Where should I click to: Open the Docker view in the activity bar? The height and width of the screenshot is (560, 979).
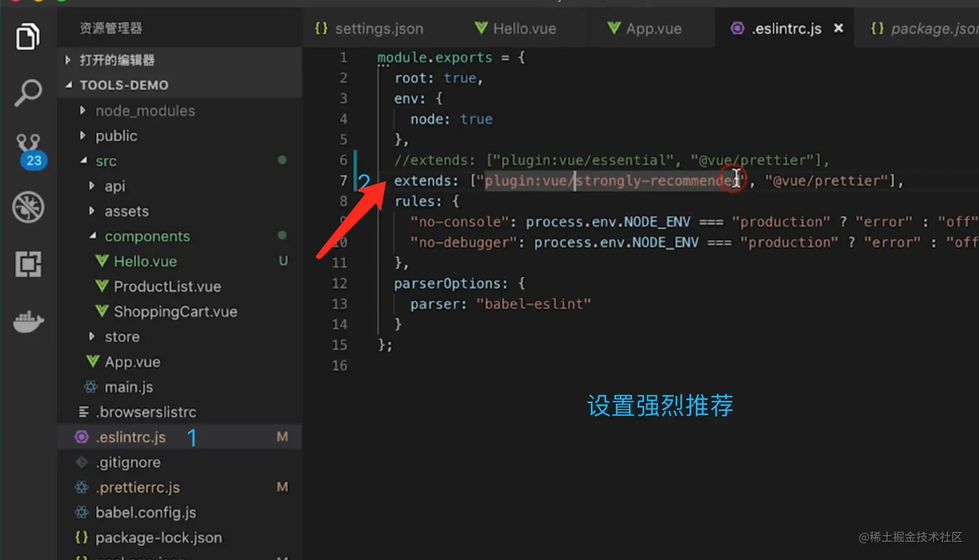[28, 321]
